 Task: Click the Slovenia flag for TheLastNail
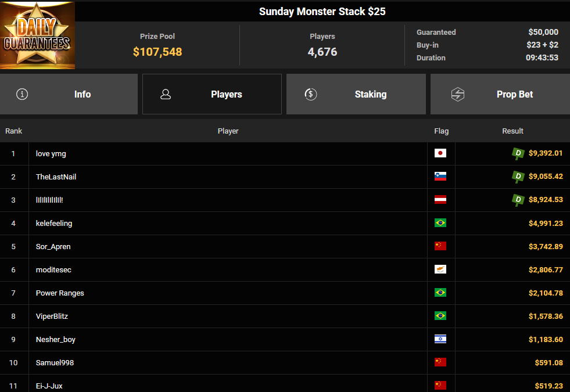(x=440, y=177)
